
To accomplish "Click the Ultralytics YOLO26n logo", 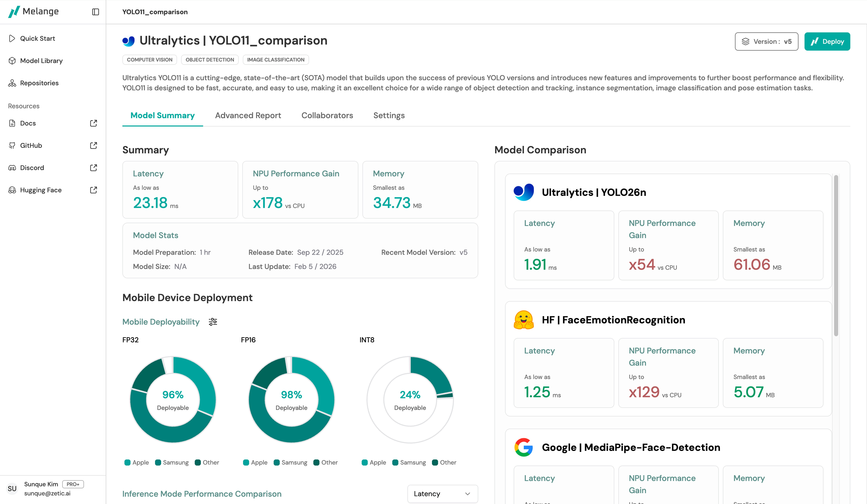I will (x=523, y=192).
